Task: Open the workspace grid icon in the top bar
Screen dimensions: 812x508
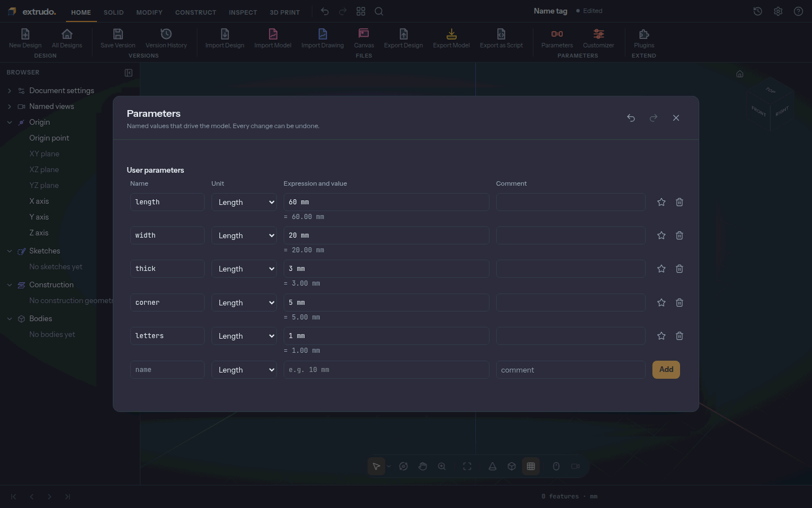Action: [361, 11]
